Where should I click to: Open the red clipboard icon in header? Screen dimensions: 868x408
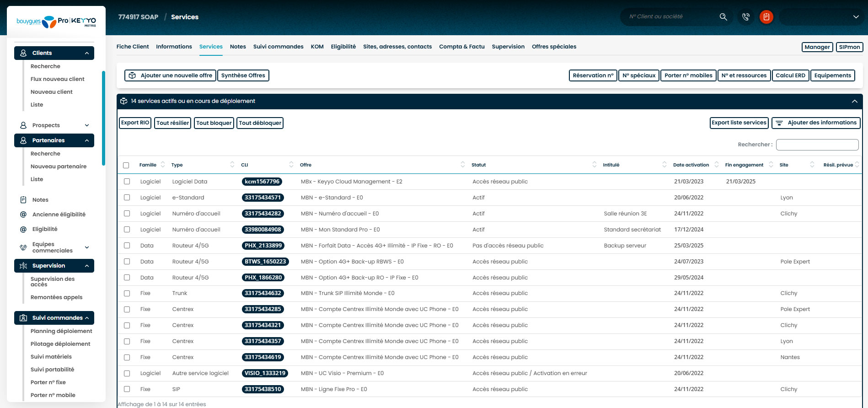[766, 17]
